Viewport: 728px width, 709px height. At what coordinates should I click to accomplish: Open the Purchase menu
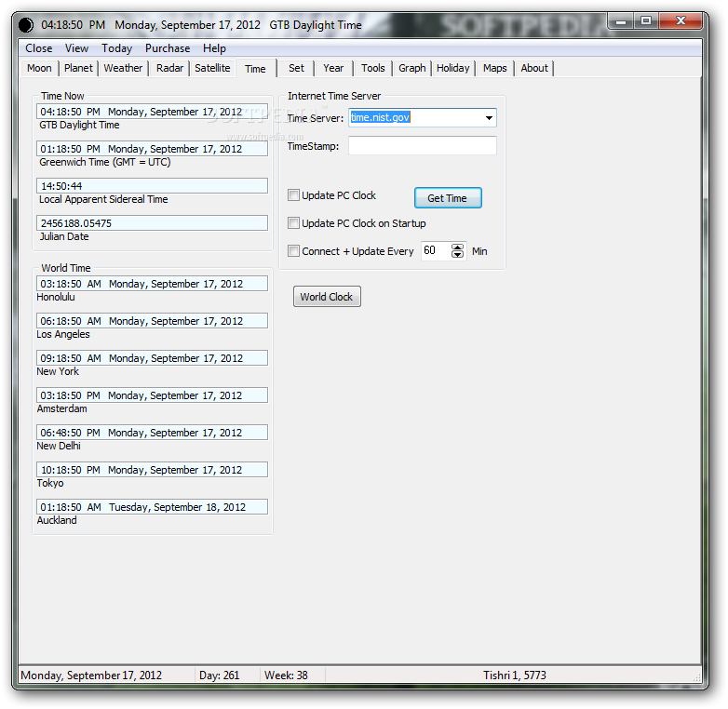[x=168, y=48]
